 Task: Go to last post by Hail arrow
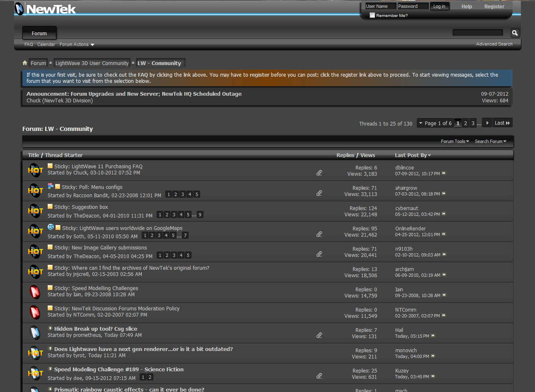click(x=433, y=336)
